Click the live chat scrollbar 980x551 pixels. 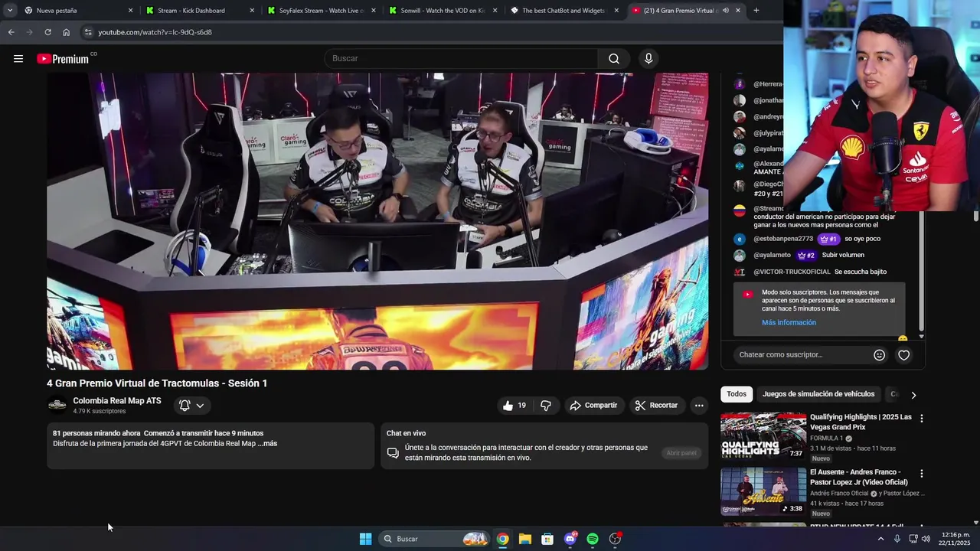(x=921, y=272)
